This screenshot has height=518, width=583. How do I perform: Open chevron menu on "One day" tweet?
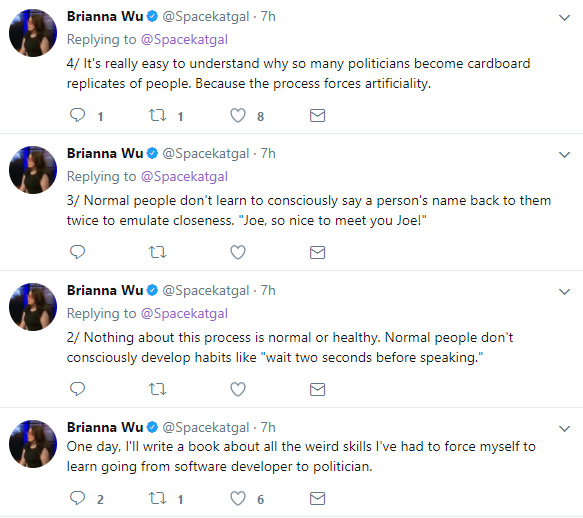(x=564, y=428)
